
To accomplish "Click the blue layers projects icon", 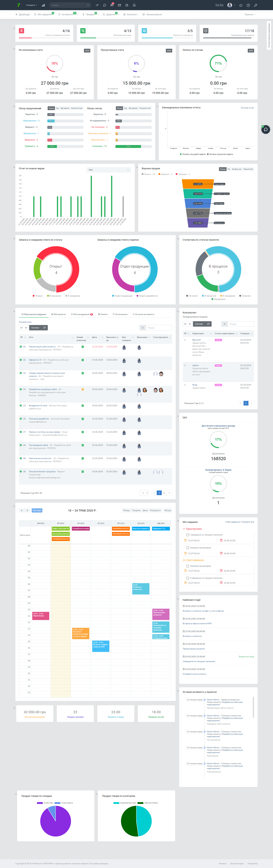I will (144, 31).
